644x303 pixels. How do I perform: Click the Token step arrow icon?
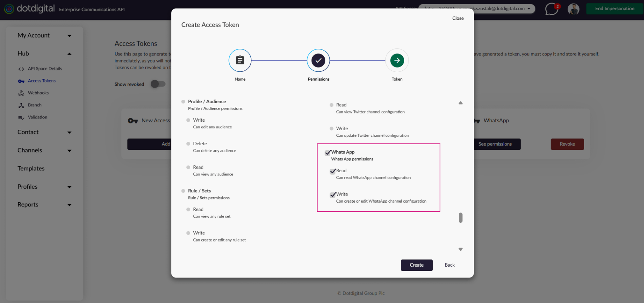397,60
